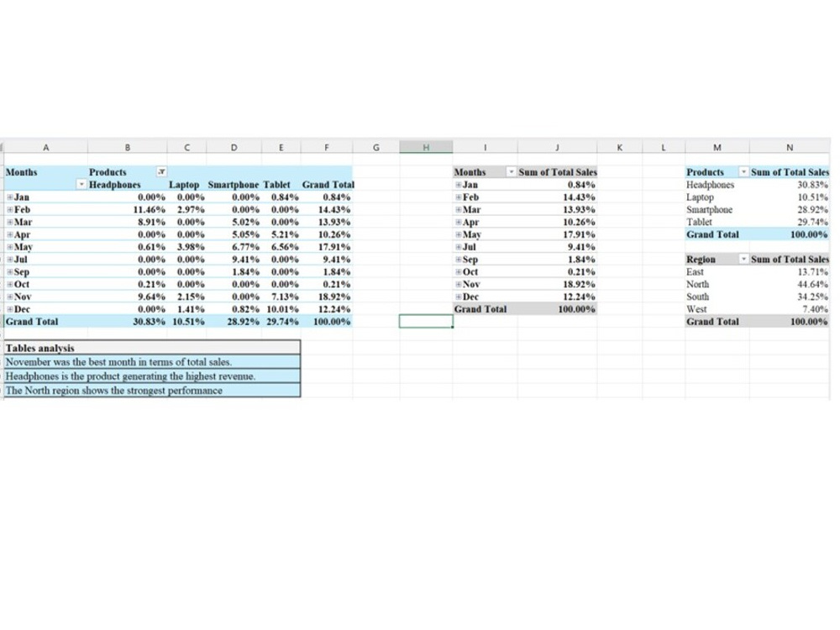Screen dimensions: 840x630
Task: Select column K header
Action: 620,147
